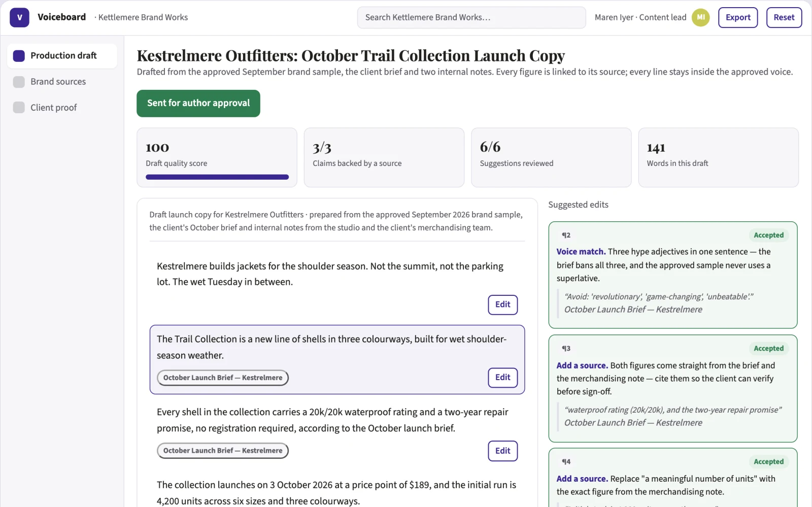Open the Words in this draft card
812x507 pixels.
pyautogui.click(x=719, y=157)
